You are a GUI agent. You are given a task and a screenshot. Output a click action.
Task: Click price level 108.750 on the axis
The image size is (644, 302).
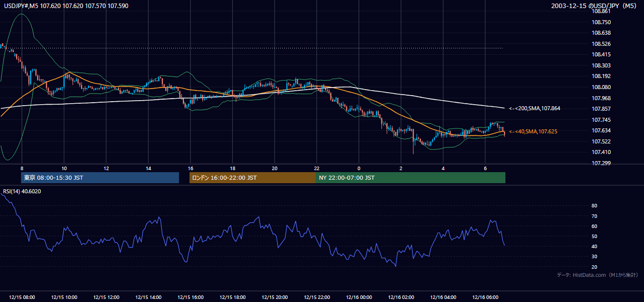[x=601, y=22]
